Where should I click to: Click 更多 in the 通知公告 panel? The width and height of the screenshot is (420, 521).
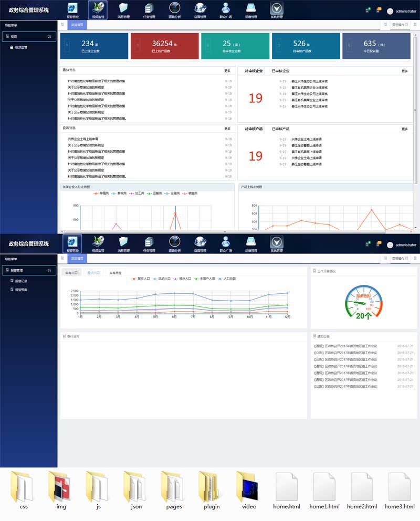(x=227, y=70)
